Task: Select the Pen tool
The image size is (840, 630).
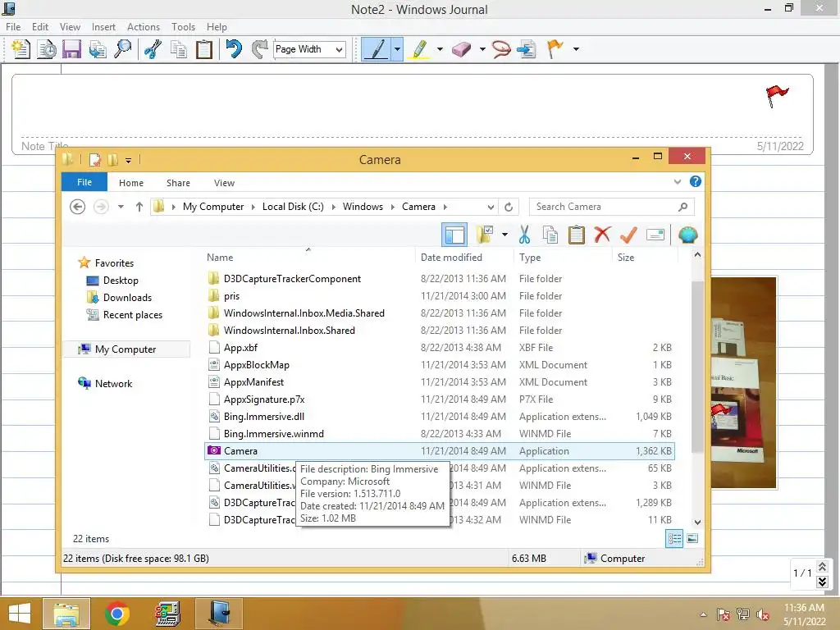Action: tap(377, 49)
